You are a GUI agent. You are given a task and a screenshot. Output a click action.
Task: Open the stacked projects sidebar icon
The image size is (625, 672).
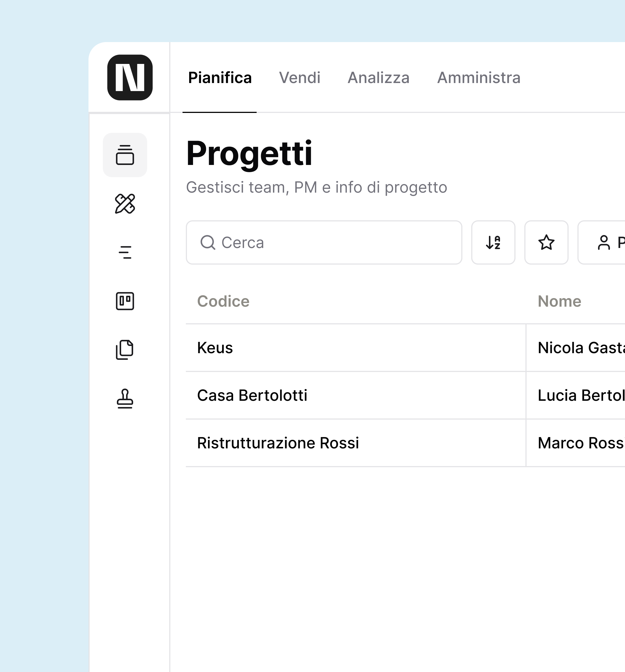tap(125, 155)
